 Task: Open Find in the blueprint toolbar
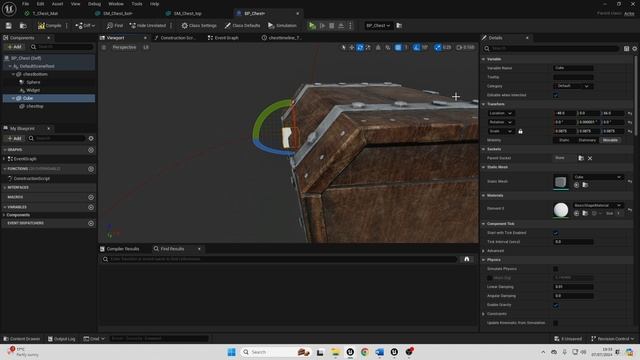(115, 25)
